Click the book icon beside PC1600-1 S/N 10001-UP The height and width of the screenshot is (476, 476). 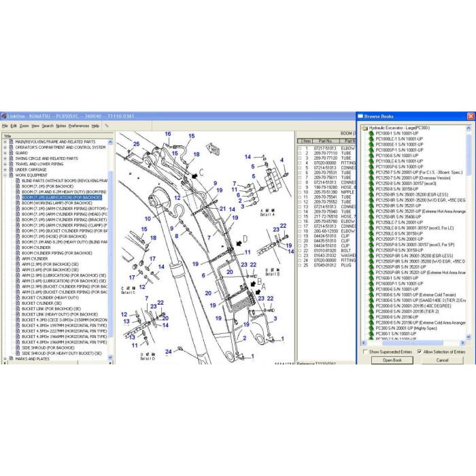[x=371, y=278]
